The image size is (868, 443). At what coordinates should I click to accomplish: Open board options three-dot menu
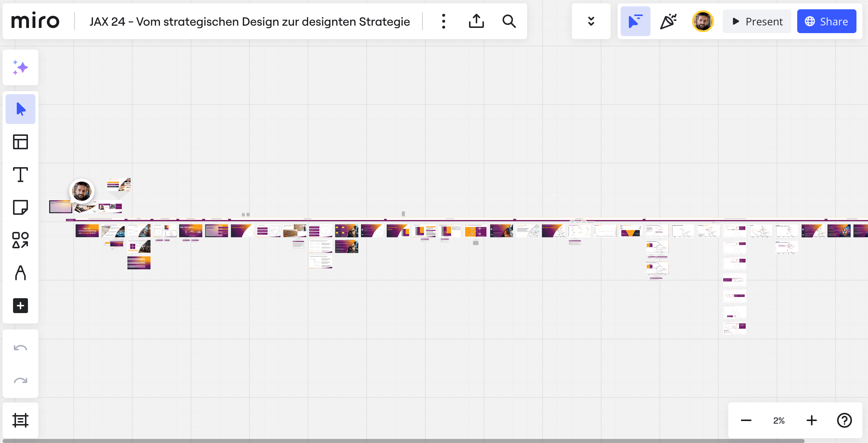[x=443, y=21]
